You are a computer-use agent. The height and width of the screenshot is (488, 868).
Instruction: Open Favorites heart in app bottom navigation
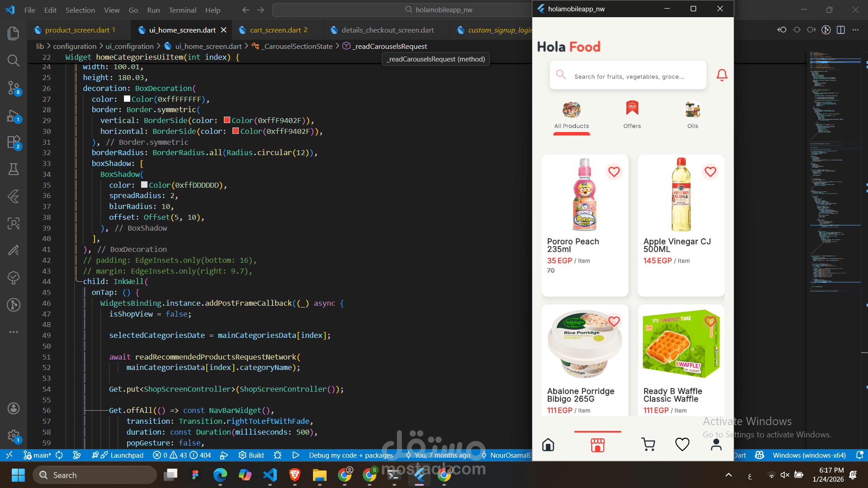coord(682,445)
